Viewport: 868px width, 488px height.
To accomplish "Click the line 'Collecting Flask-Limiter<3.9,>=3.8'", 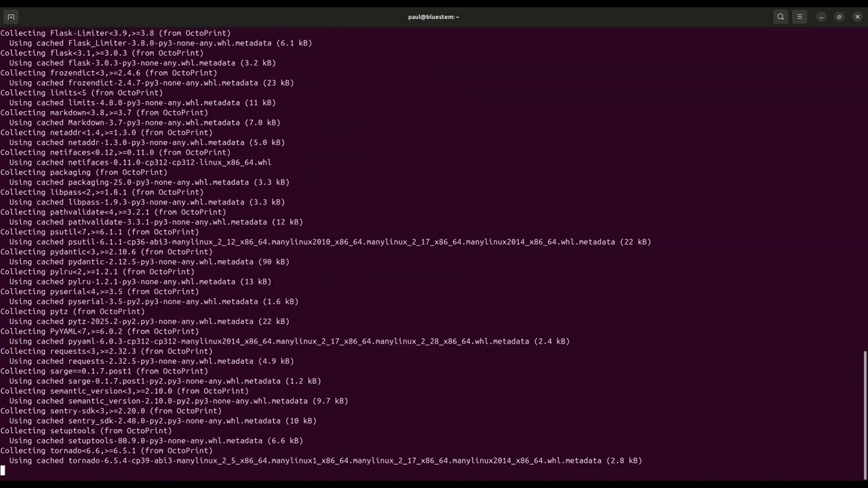I will [x=115, y=33].
